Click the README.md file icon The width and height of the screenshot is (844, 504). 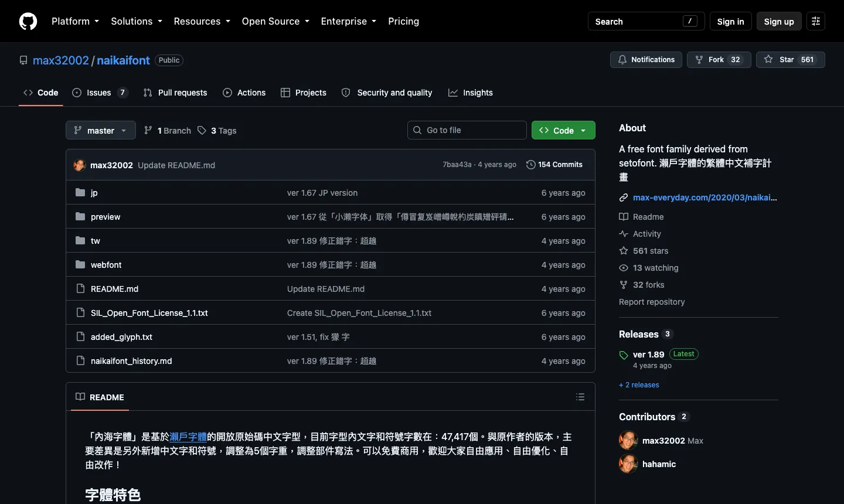(80, 288)
